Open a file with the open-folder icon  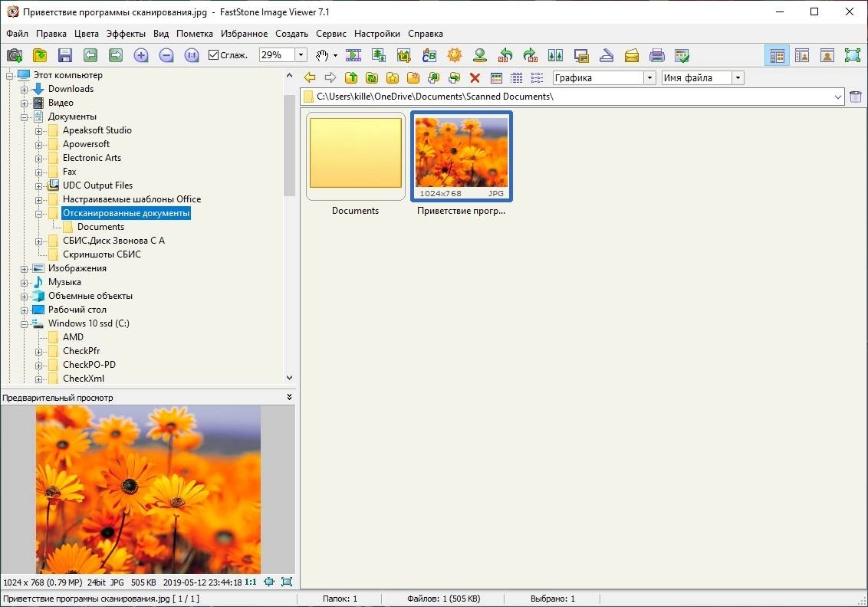pyautogui.click(x=40, y=55)
